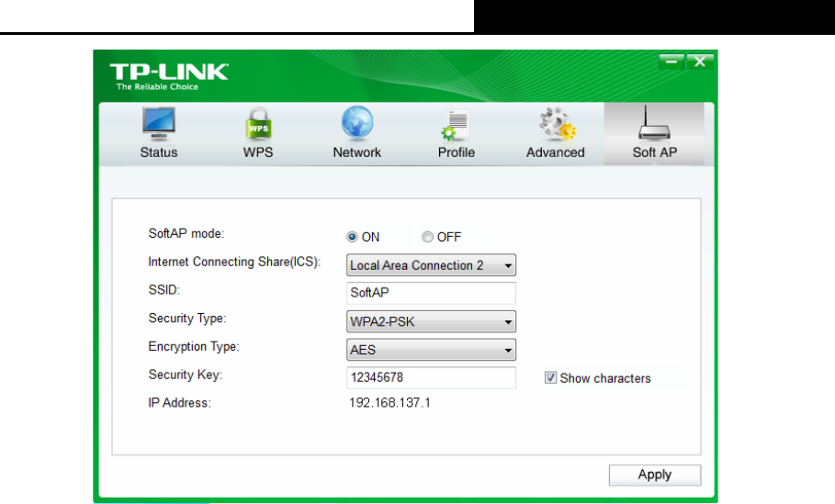835x504 pixels.
Task: Click the IP address 192.168.137.1
Action: coord(389,403)
